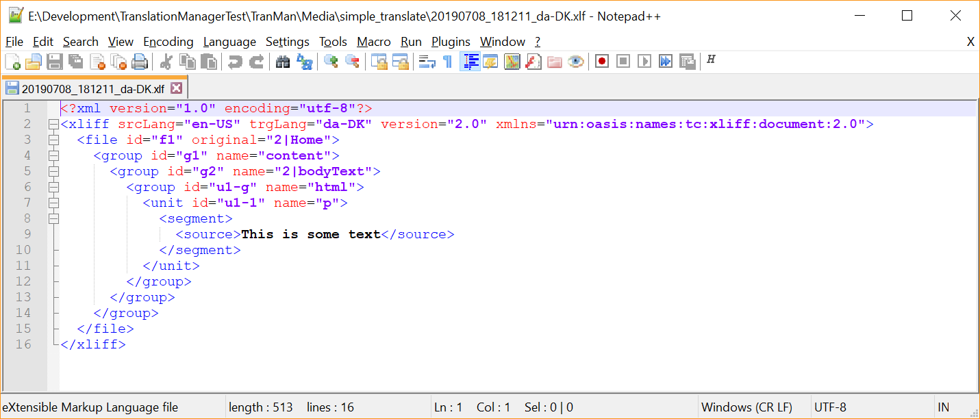This screenshot has width=980, height=419.
Task: Open the User Defined Language icon
Action: pyautogui.click(x=490, y=62)
